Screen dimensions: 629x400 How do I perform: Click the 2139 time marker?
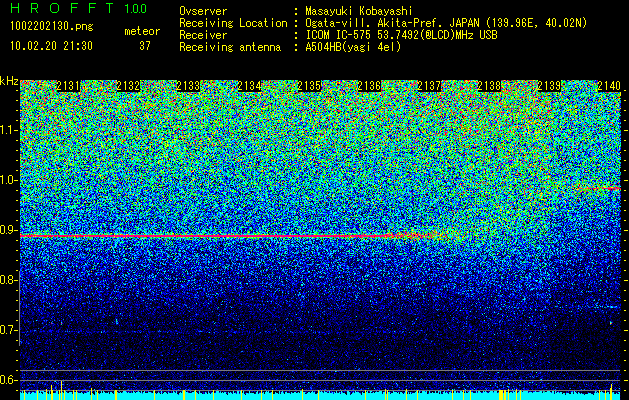[549, 86]
